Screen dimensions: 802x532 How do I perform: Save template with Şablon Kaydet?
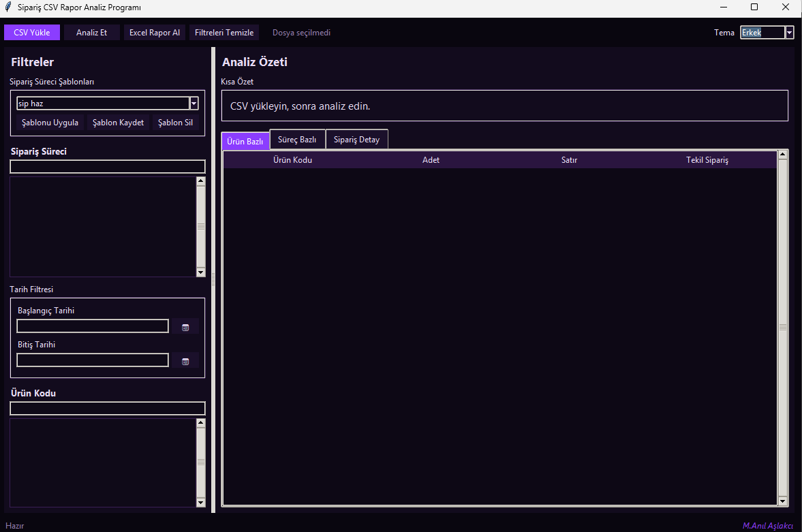pos(118,122)
